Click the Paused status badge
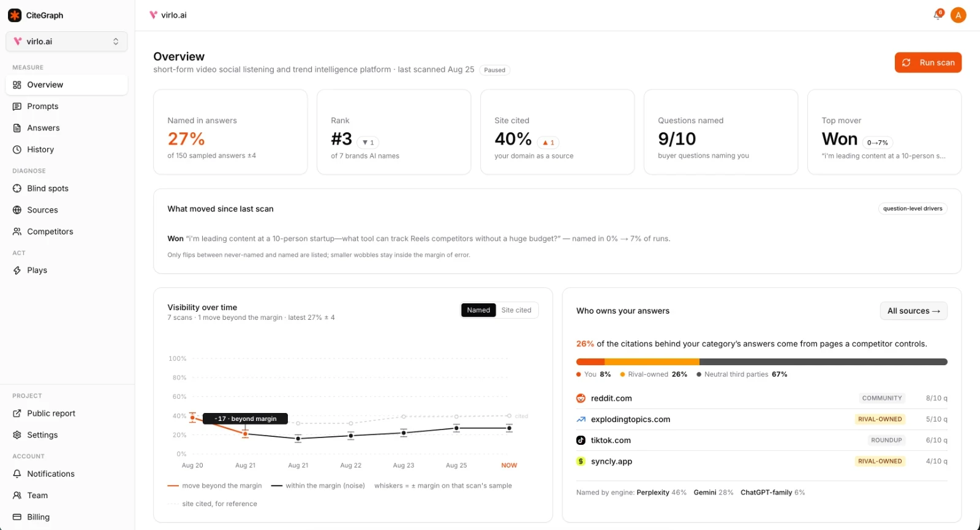The image size is (980, 530). pos(495,70)
